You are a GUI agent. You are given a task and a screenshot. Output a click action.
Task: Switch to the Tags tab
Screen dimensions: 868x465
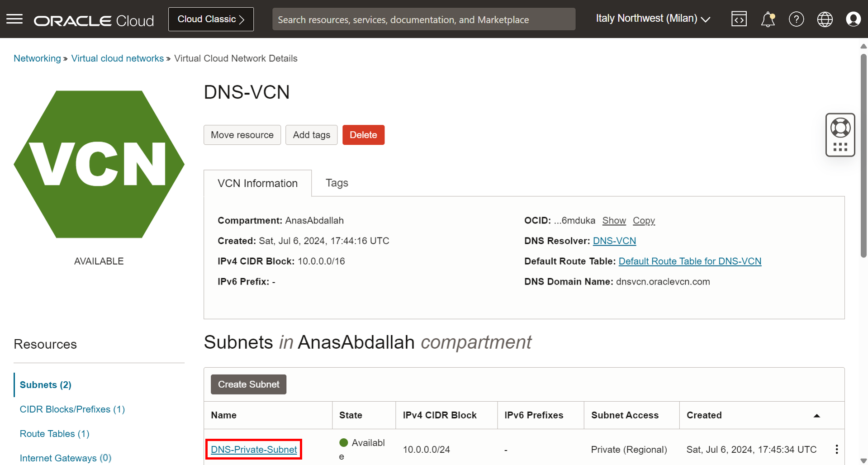(337, 183)
